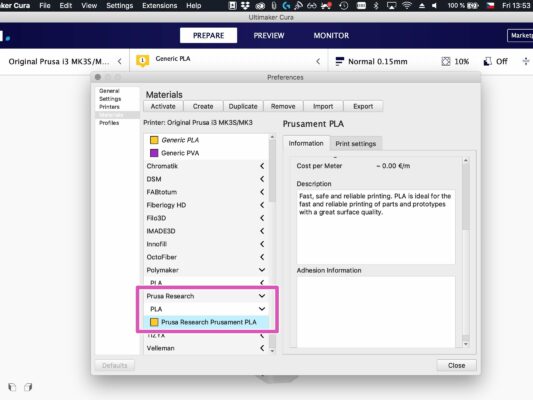Click the Adhesion Information text field
Screen dimensions: 533x400
[376, 312]
